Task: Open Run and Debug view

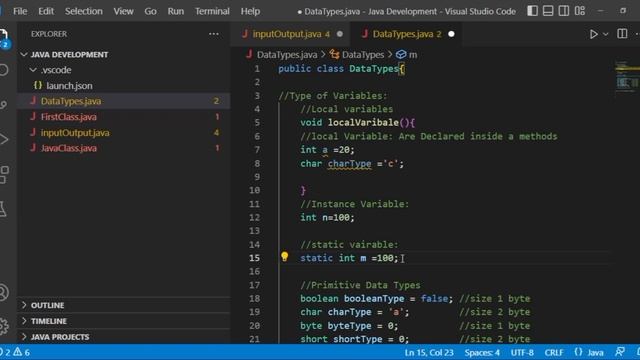Action: coord(3,139)
